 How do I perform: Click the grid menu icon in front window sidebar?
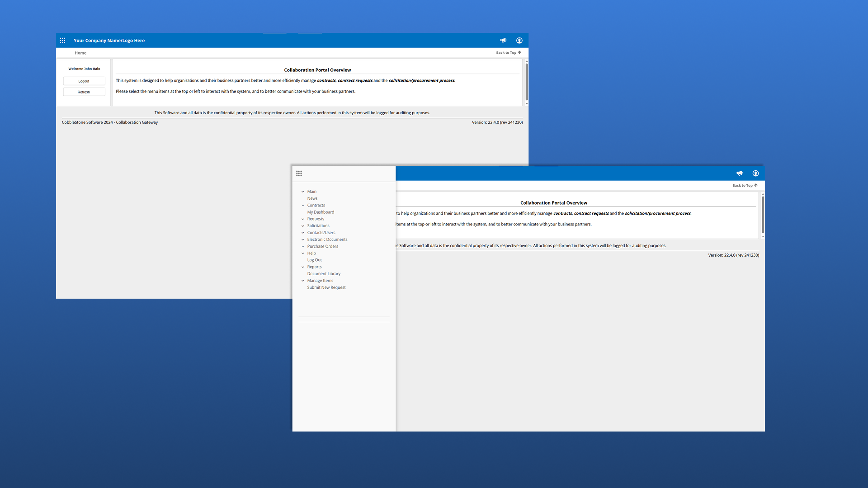pyautogui.click(x=299, y=173)
